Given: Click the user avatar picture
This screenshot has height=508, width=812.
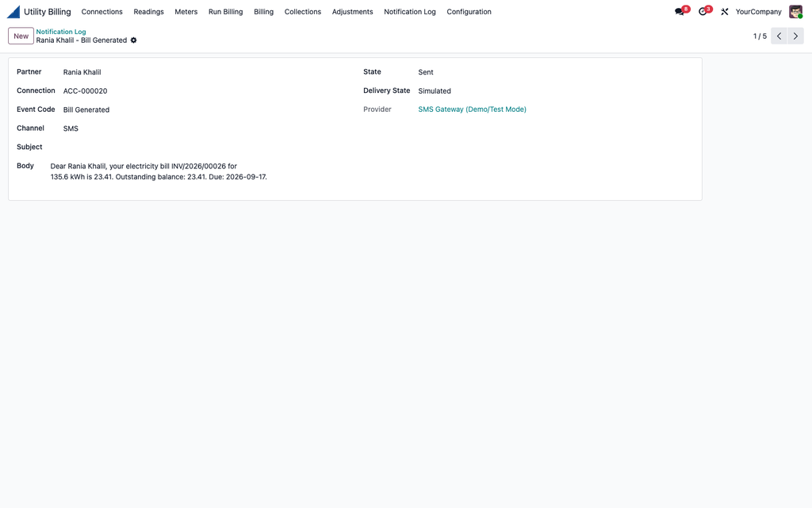Looking at the screenshot, I should coord(795,11).
